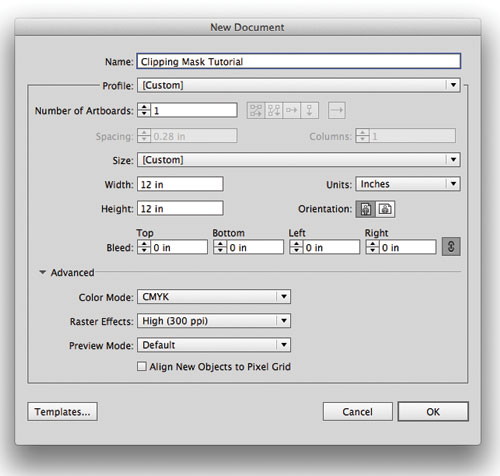
Task: Click the Cancel button
Action: pos(358,412)
